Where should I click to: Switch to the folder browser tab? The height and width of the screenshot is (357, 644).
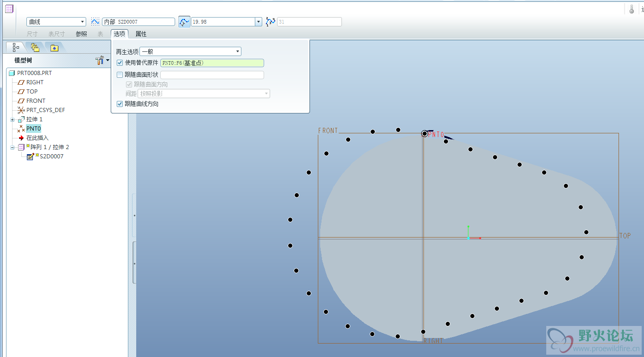[35, 47]
